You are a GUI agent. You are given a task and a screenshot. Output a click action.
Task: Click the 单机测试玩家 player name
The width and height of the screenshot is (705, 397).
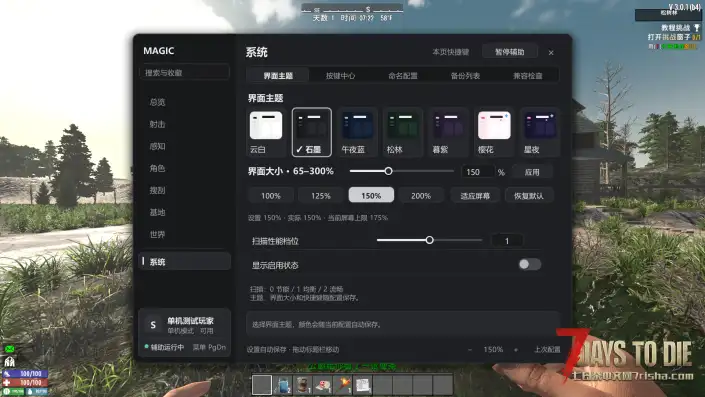[190, 321]
